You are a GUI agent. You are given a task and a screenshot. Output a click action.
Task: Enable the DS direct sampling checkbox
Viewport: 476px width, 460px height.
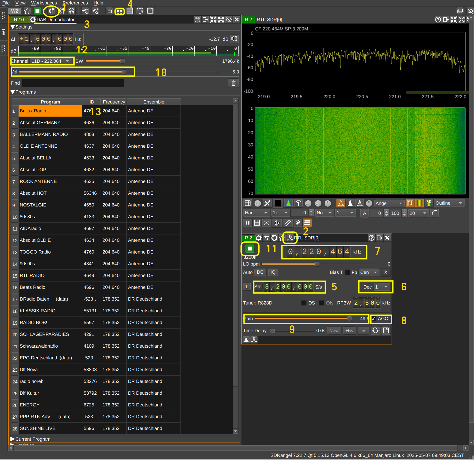304,303
